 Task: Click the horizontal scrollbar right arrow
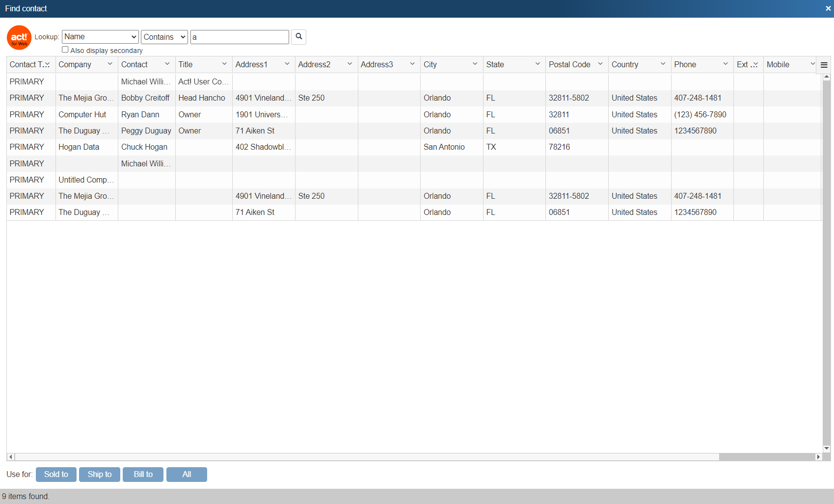pos(818,457)
